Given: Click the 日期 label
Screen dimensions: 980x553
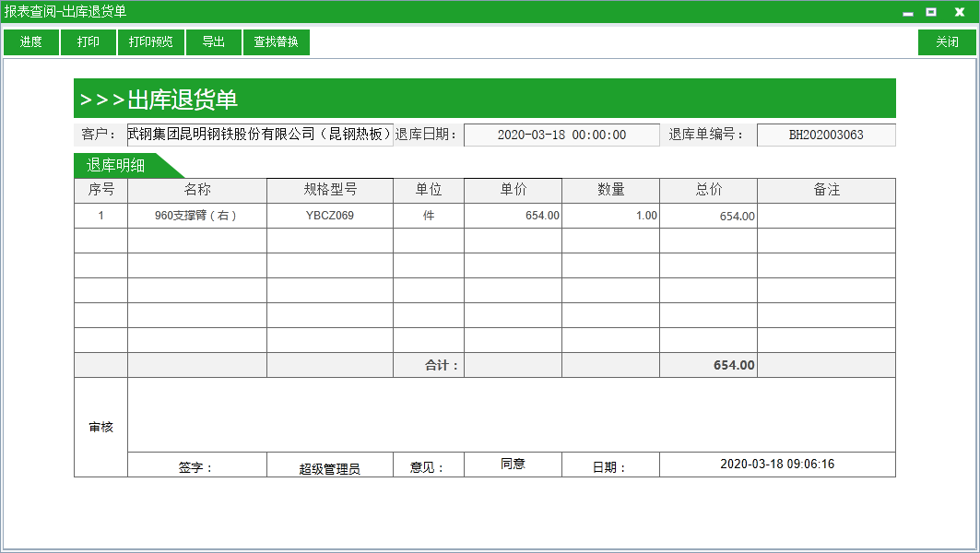Looking at the screenshot, I should tap(610, 466).
